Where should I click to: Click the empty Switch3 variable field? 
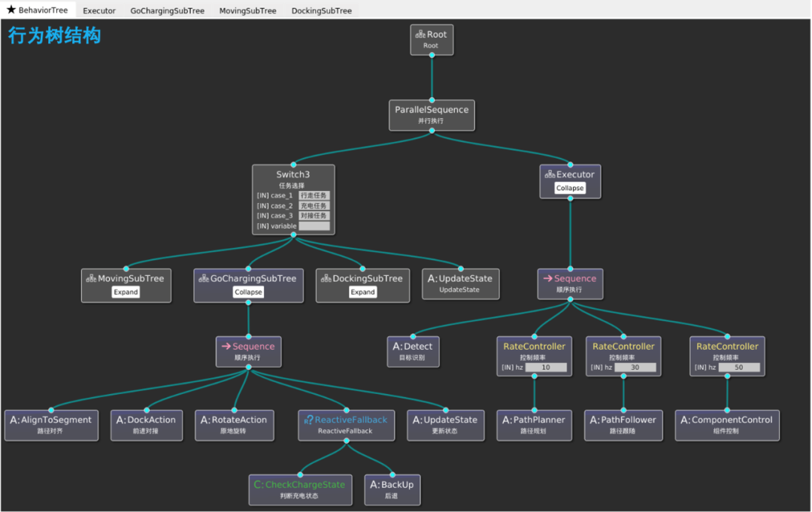(314, 226)
